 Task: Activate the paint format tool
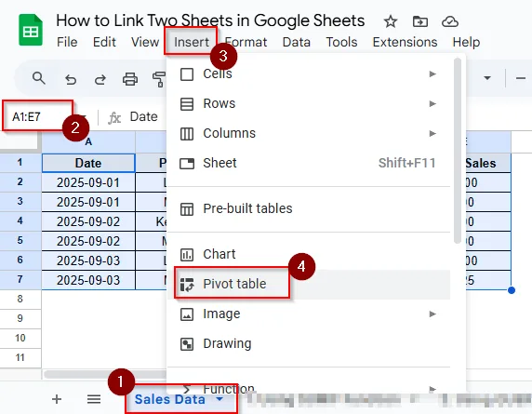[159, 79]
